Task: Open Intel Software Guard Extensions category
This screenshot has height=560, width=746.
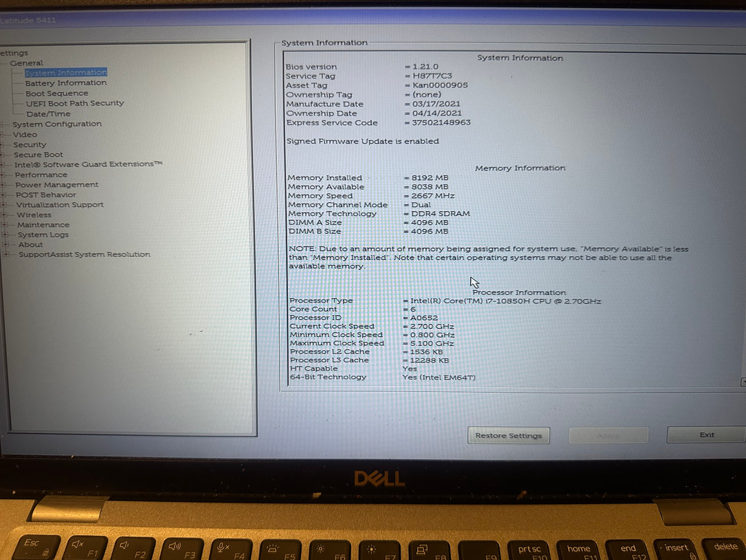Action: 88,164
